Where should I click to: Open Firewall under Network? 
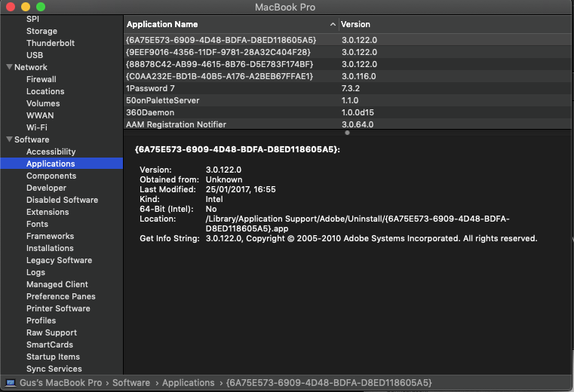click(x=41, y=79)
